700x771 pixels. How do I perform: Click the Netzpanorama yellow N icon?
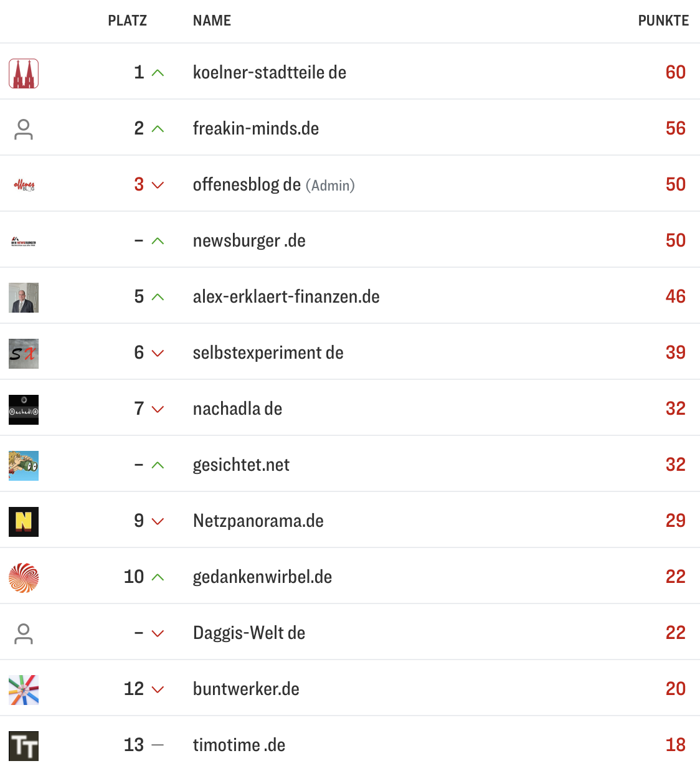[24, 522]
